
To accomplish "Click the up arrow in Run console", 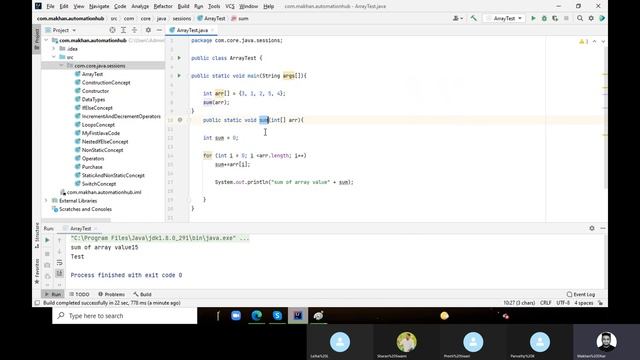I will [x=60, y=240].
